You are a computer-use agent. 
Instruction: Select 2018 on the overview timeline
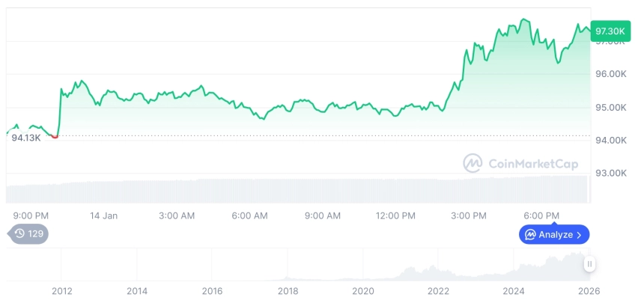[x=288, y=290]
